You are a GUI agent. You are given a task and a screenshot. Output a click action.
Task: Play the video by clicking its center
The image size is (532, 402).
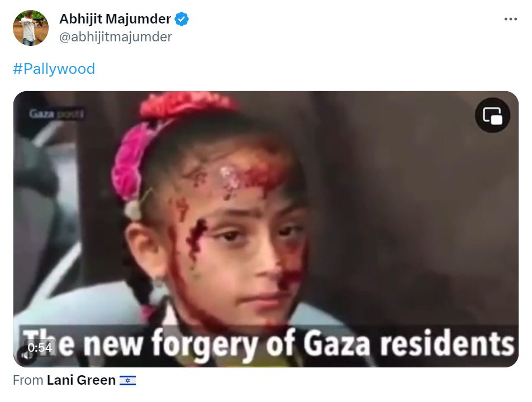point(265,229)
